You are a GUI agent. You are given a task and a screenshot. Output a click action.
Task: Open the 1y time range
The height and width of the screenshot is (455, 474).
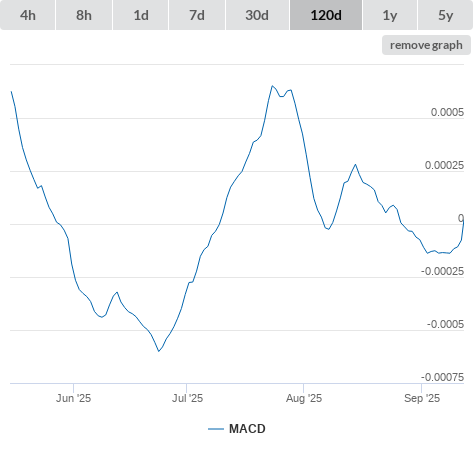390,15
